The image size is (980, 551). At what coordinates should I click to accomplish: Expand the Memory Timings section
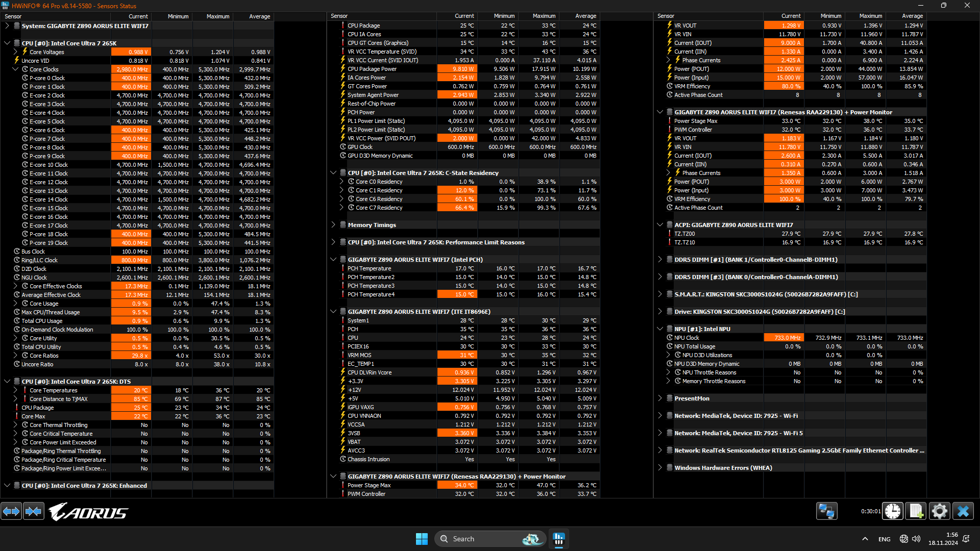tap(333, 225)
